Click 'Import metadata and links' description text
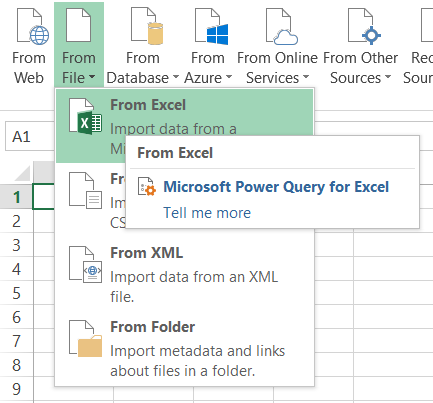 point(198,351)
